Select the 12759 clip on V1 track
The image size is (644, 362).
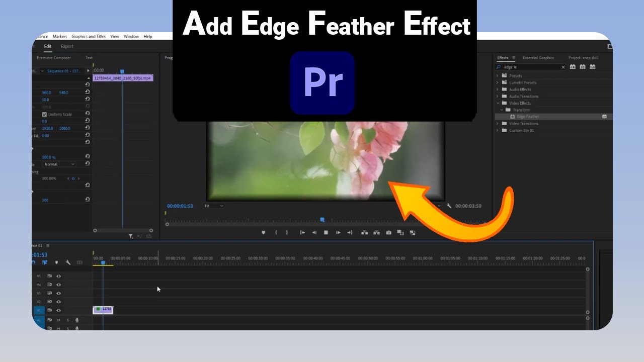[x=103, y=310]
